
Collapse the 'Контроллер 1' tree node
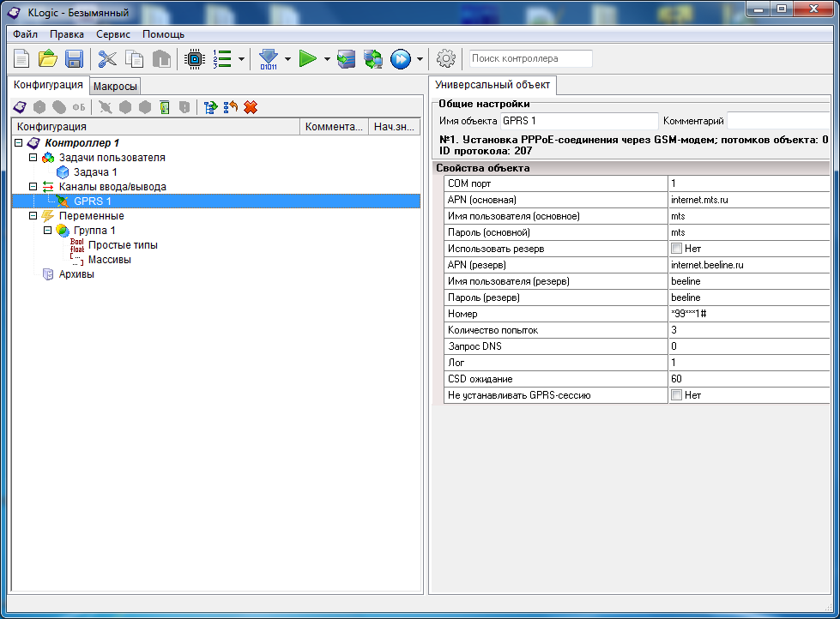pos(19,143)
